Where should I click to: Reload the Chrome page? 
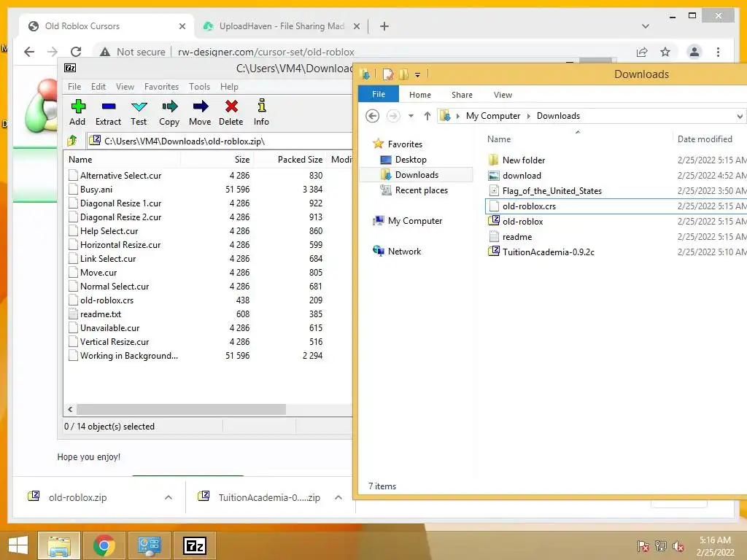pyautogui.click(x=76, y=52)
